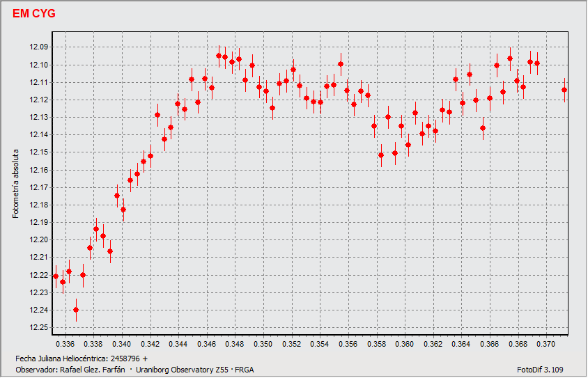Screen dimensions: 588x378
Task: Click the 0.350 x-axis tick label
Action: pyautogui.click(x=263, y=344)
